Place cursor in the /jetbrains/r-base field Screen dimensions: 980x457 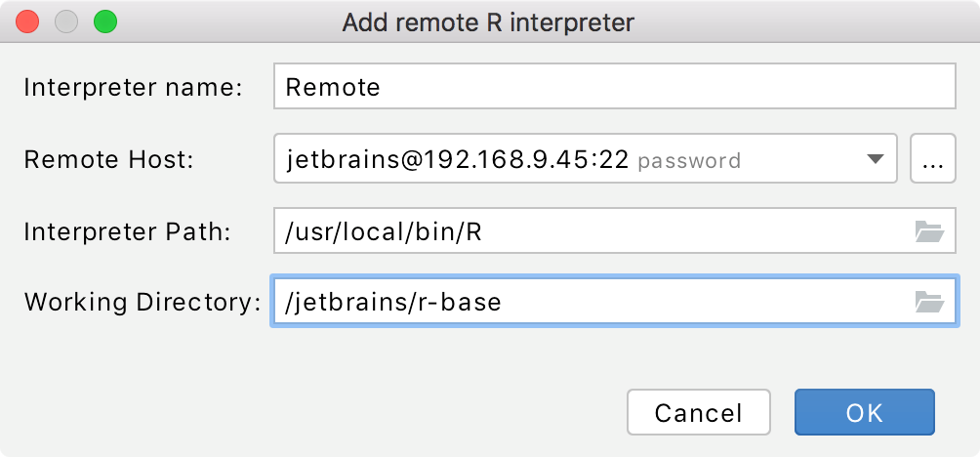(x=586, y=302)
